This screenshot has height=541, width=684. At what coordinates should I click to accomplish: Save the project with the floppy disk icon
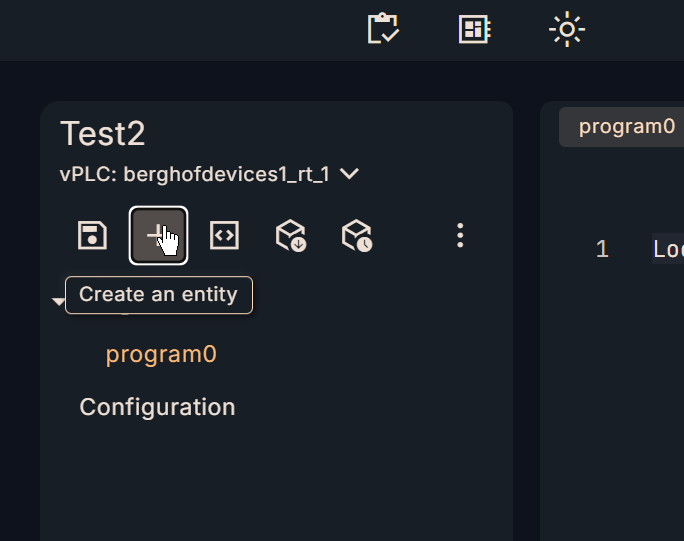(92, 235)
